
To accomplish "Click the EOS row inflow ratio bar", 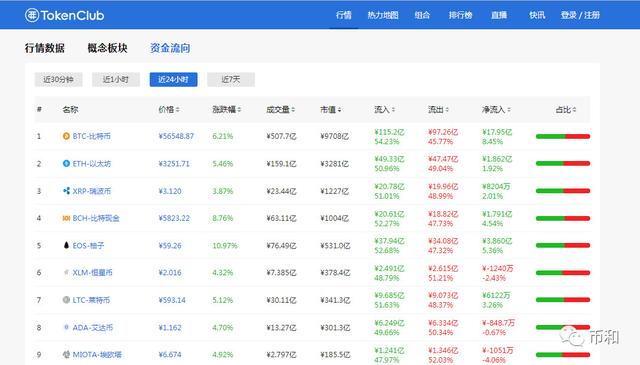I will click(563, 245).
